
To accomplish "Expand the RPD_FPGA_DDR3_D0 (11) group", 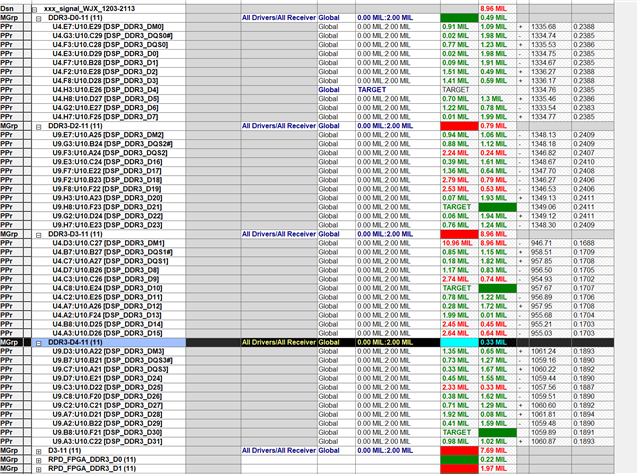I will pyautogui.click(x=39, y=460).
